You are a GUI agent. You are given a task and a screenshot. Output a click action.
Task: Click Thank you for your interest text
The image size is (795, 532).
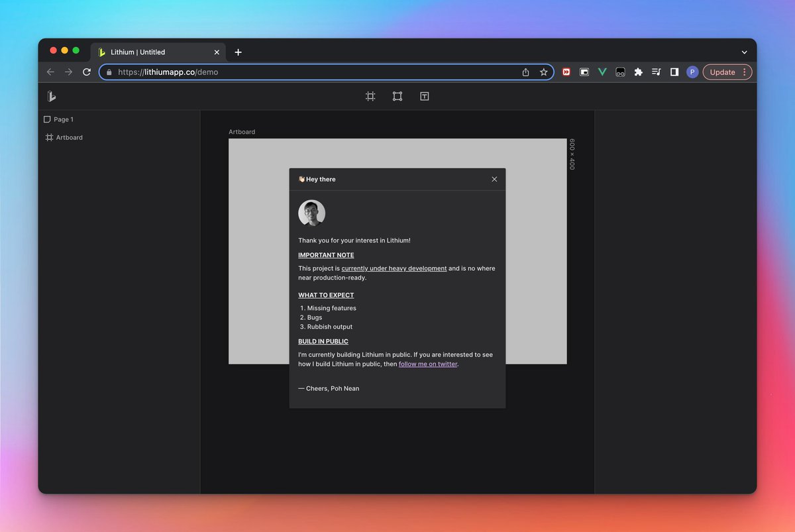354,240
